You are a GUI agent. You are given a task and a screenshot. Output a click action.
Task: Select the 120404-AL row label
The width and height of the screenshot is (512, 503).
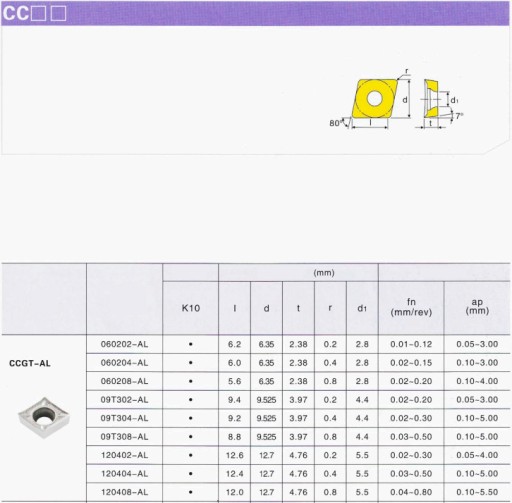tap(124, 474)
